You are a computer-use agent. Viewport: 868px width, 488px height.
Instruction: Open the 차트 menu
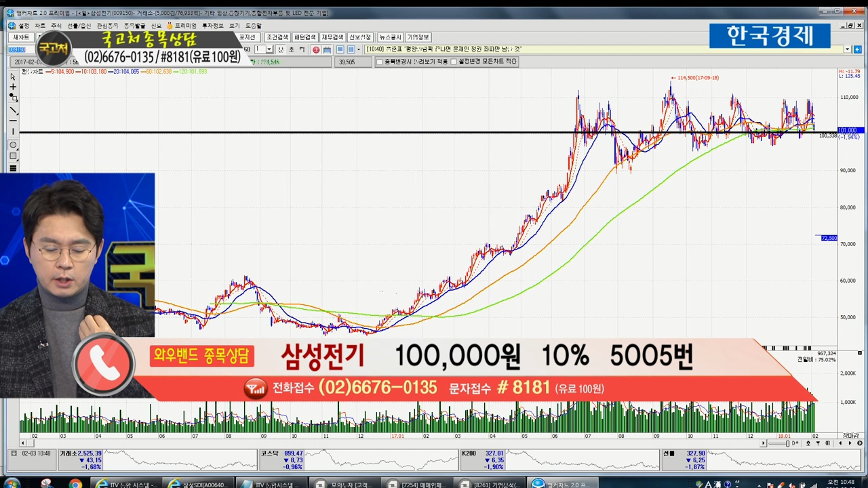[x=40, y=26]
